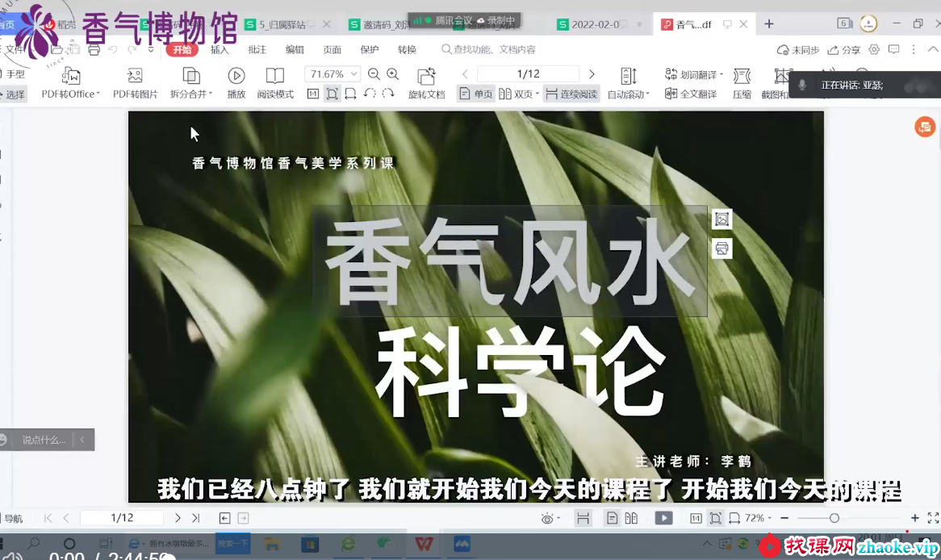
Task: Click the 旋转文档 rotate document tool
Action: click(x=426, y=83)
